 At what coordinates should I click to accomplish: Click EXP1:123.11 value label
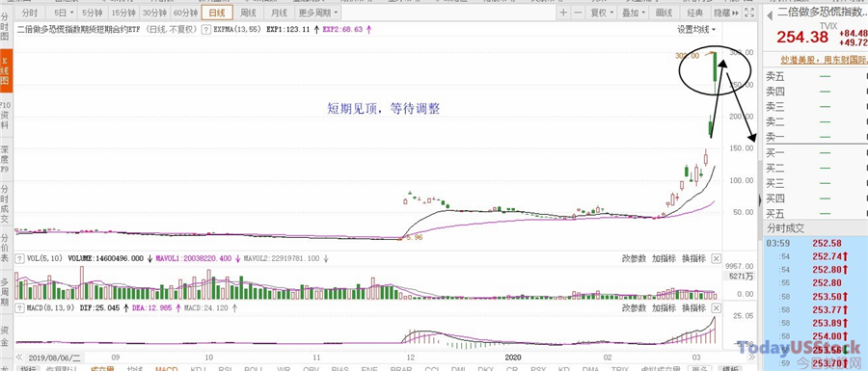287,30
